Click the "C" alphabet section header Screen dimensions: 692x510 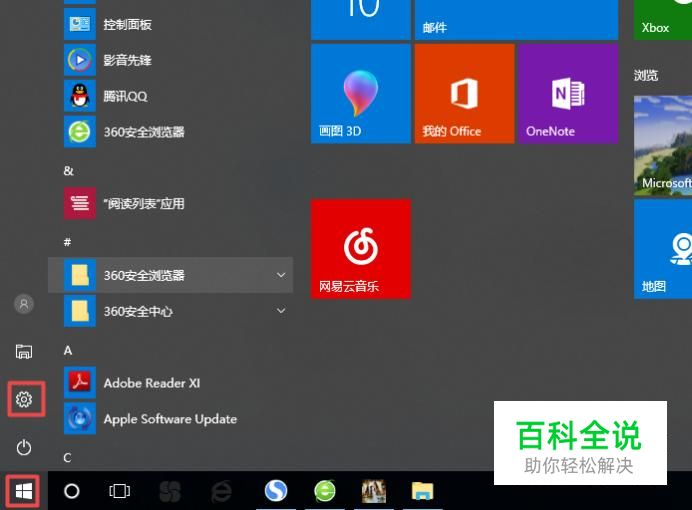[67, 458]
